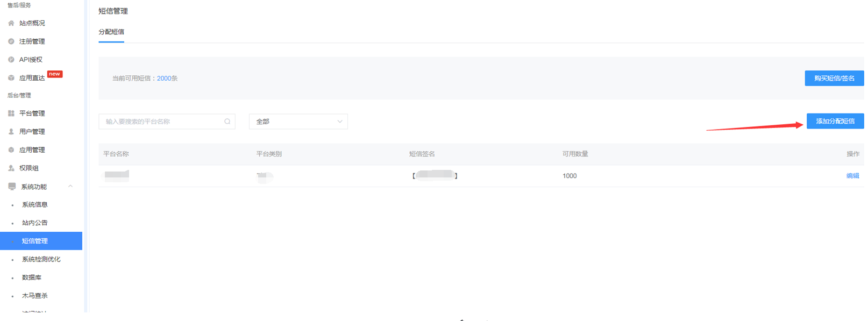868x321 pixels.
Task: Focus the platform name search input
Action: pyautogui.click(x=167, y=122)
